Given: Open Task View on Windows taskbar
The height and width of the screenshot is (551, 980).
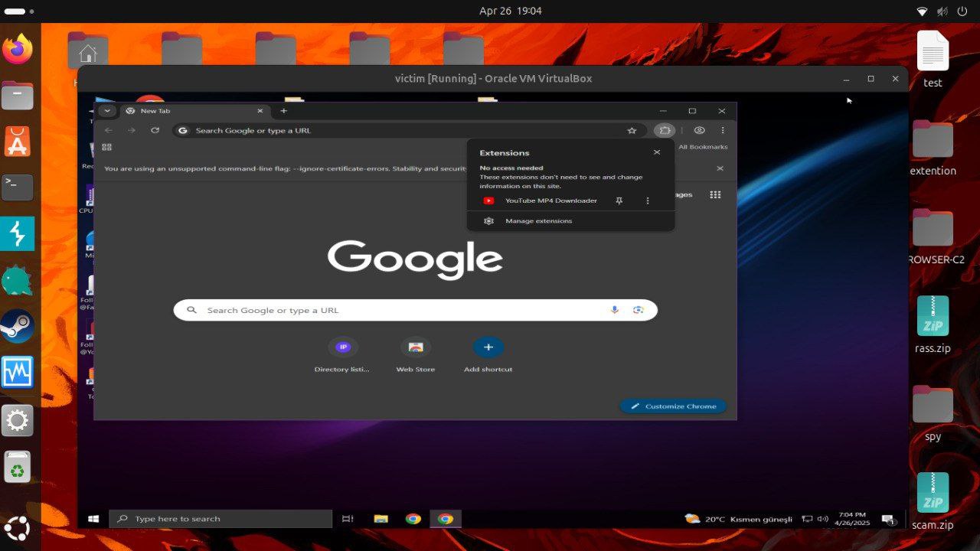Looking at the screenshot, I should coord(348,519).
